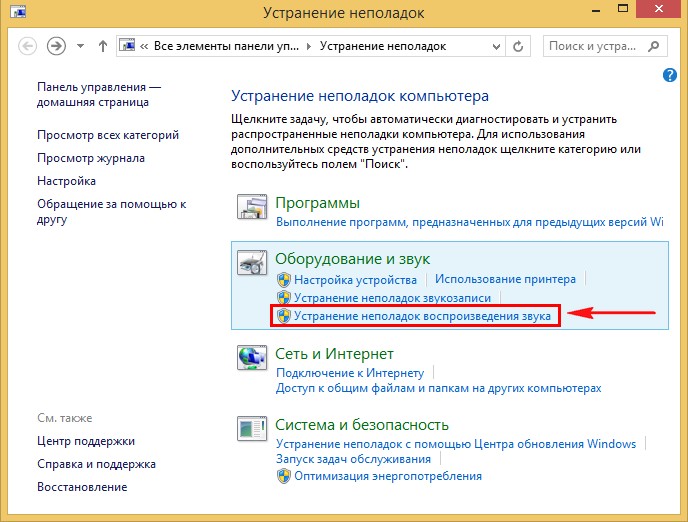Click the magnifier search icon

click(x=654, y=46)
